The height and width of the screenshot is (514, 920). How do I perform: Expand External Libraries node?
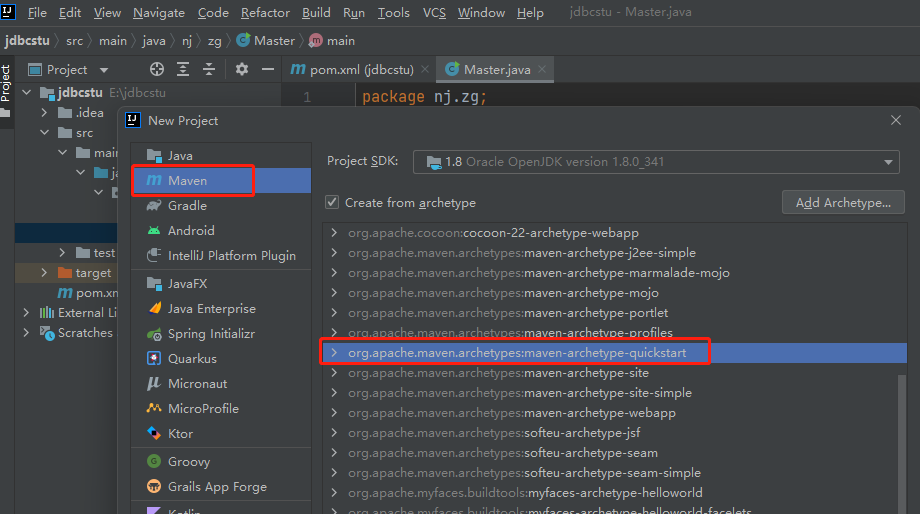tap(26, 313)
